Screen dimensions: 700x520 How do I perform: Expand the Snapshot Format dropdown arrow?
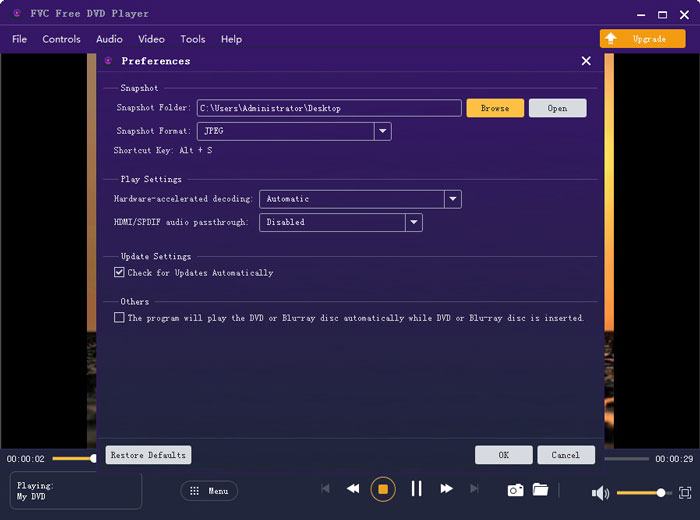coord(383,131)
